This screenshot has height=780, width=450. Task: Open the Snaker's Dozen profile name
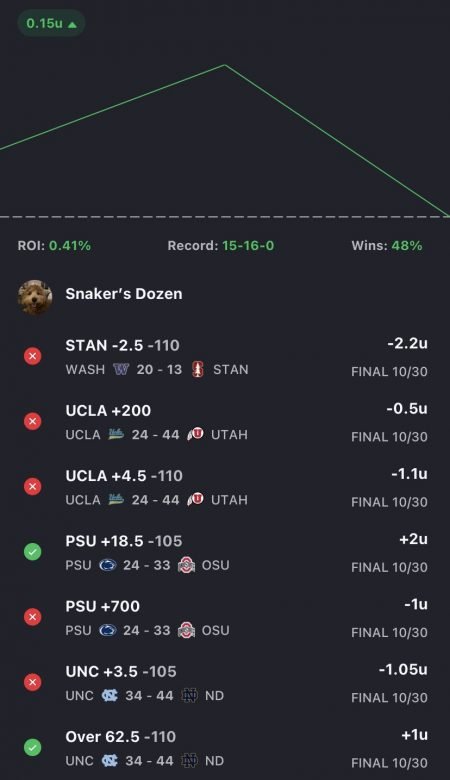pyautogui.click(x=124, y=293)
